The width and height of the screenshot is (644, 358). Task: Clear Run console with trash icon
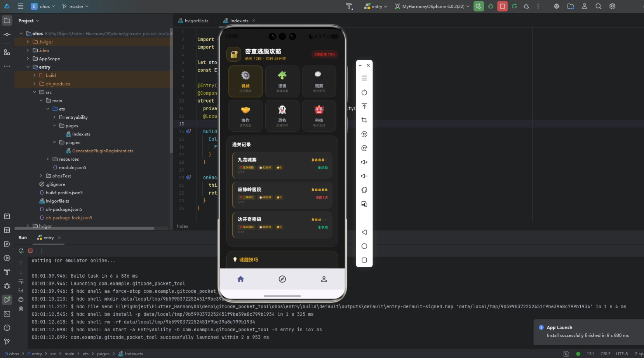coord(21,309)
